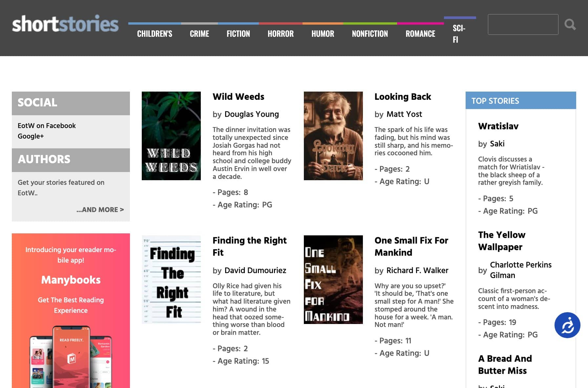
Task: Click inside the search text field
Action: click(x=523, y=25)
